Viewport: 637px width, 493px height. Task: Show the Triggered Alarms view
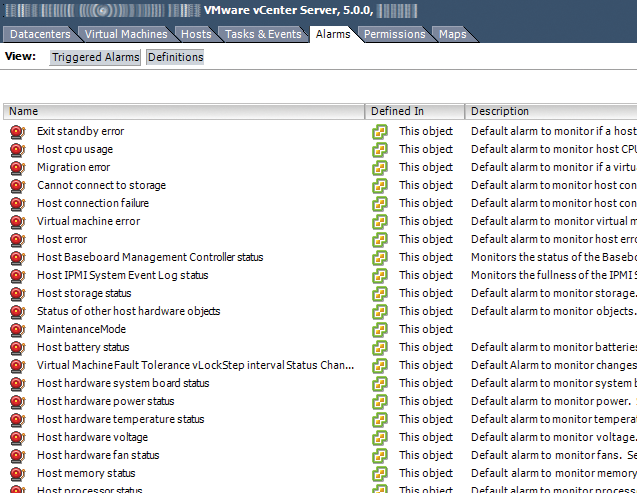pyautogui.click(x=95, y=57)
